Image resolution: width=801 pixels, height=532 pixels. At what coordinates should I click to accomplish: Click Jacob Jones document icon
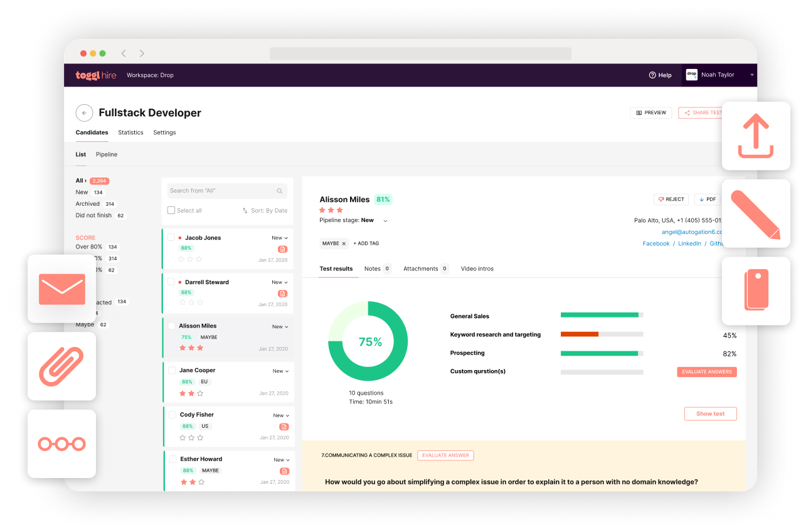click(283, 249)
